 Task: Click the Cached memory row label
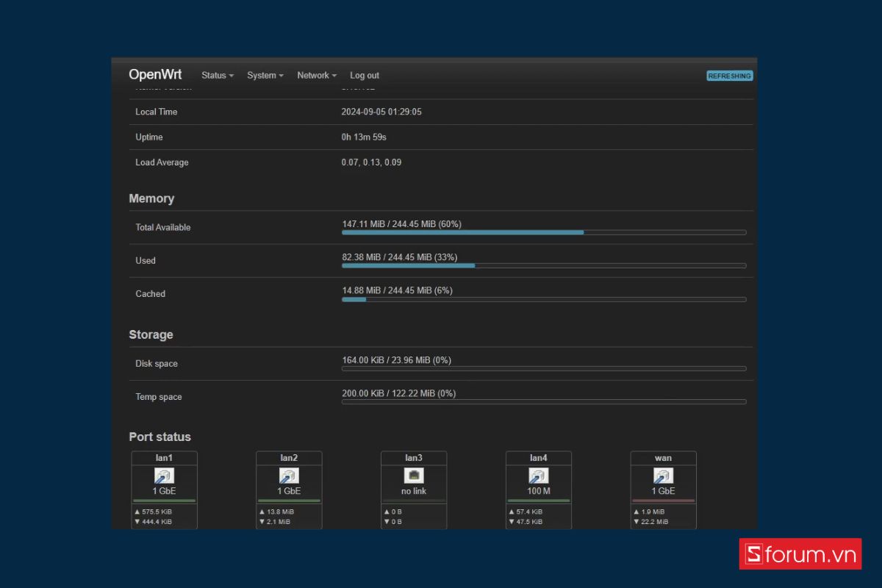pos(151,294)
